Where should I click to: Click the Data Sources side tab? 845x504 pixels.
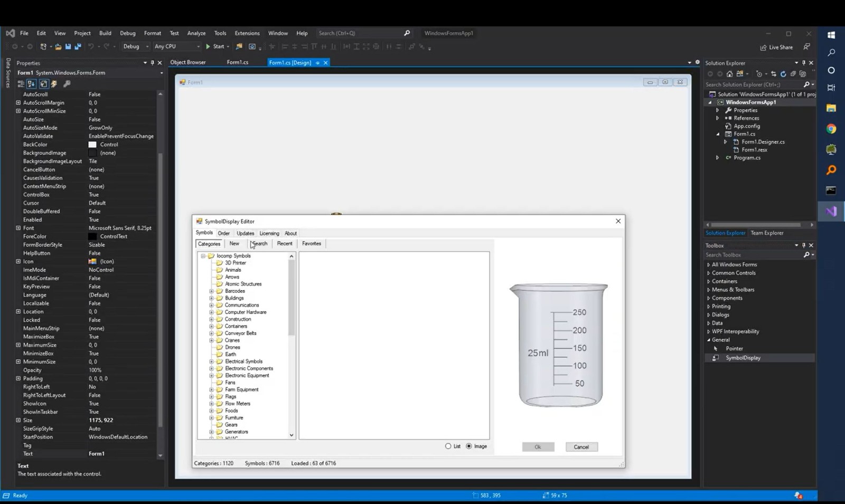click(8, 73)
